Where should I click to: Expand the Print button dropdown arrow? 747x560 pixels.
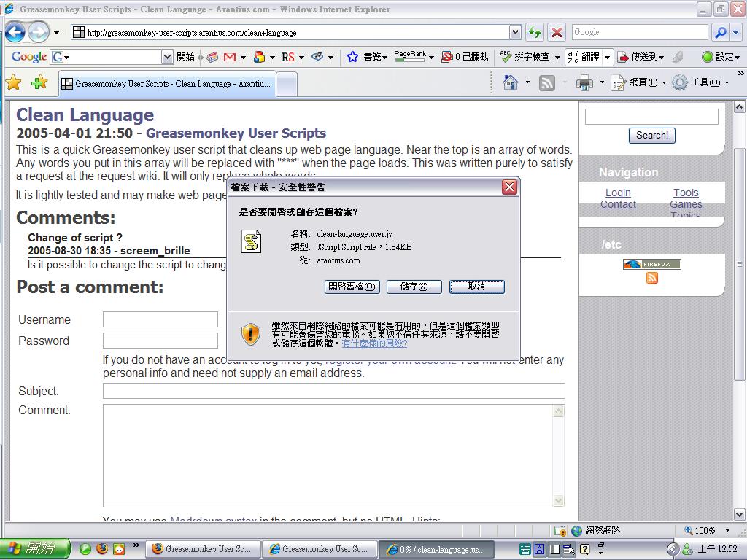pyautogui.click(x=602, y=82)
